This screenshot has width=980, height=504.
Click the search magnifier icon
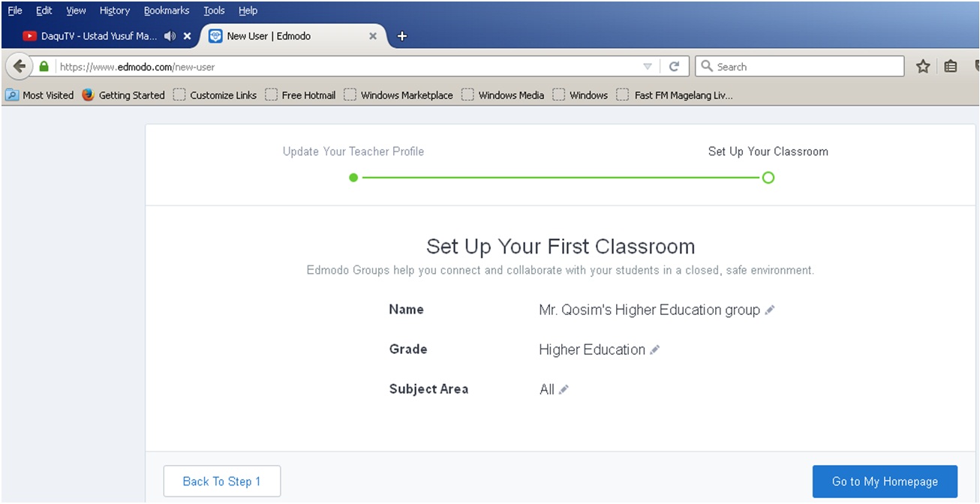click(x=706, y=66)
